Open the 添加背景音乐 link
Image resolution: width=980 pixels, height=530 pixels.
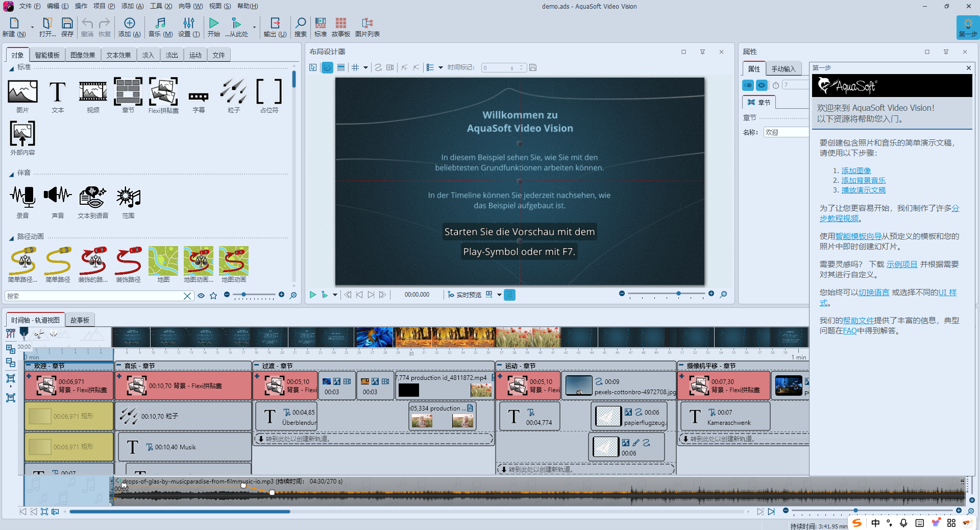point(863,180)
